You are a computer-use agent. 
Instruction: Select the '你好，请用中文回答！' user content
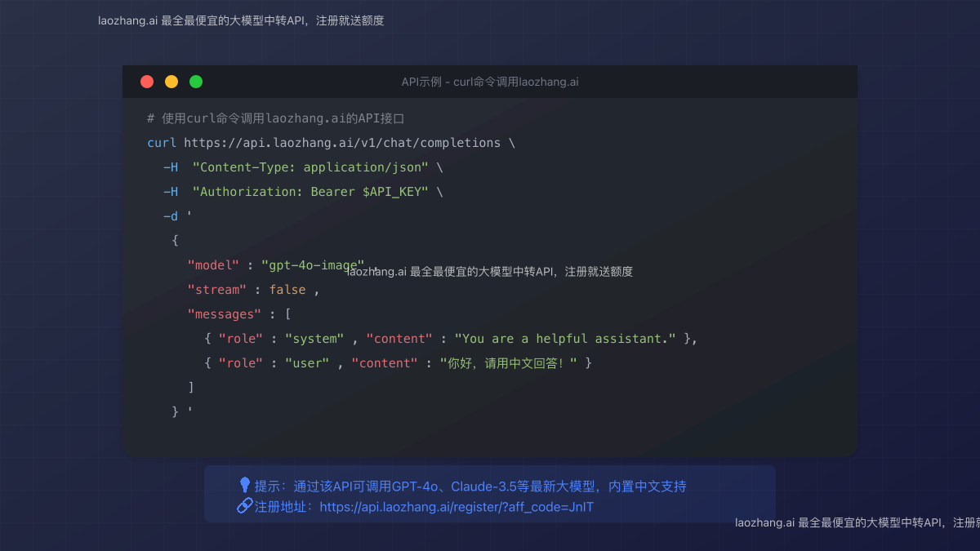[x=509, y=363]
